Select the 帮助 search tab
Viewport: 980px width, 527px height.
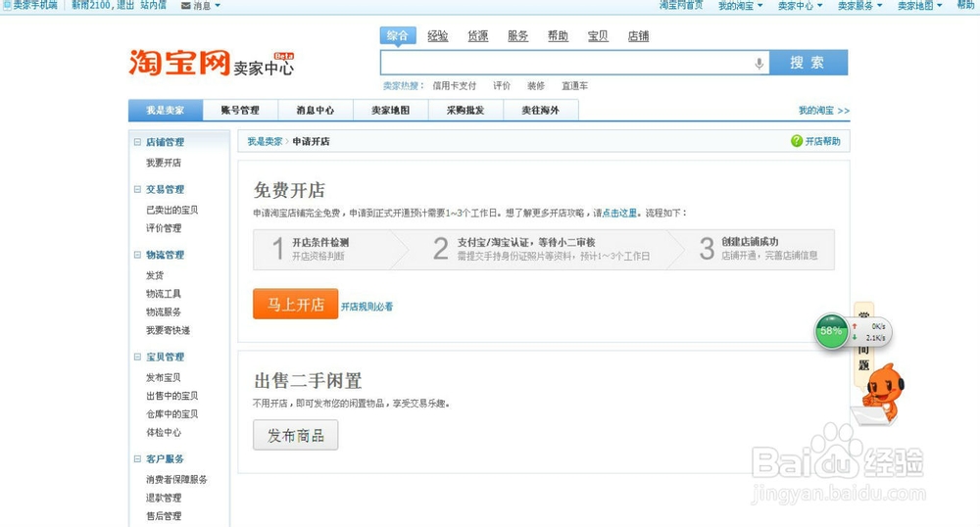pyautogui.click(x=558, y=36)
